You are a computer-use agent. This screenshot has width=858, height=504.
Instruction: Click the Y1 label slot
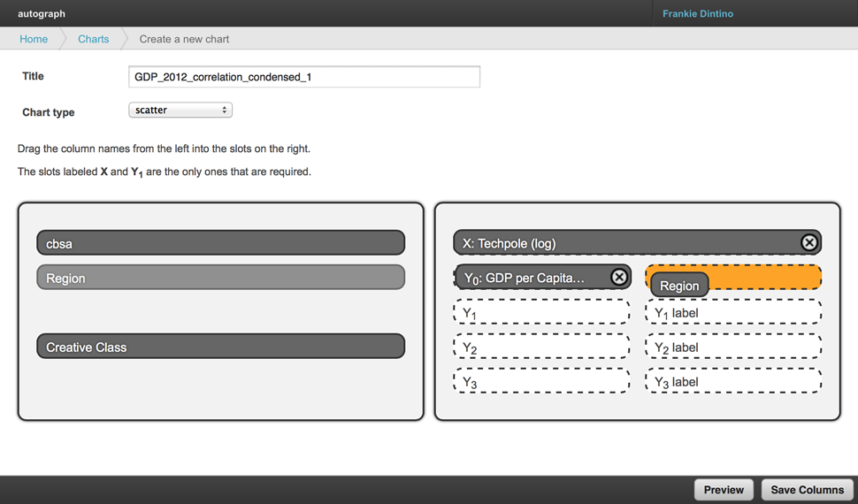(x=733, y=312)
